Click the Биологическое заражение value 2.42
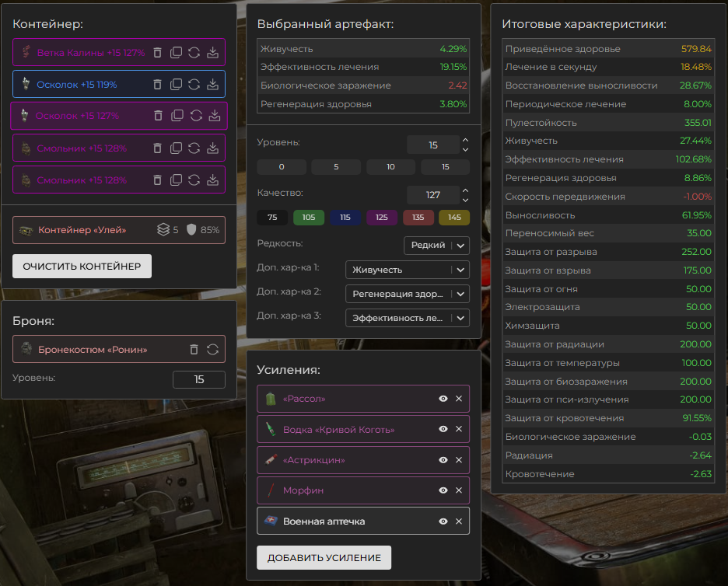This screenshot has width=728, height=586. point(457,85)
